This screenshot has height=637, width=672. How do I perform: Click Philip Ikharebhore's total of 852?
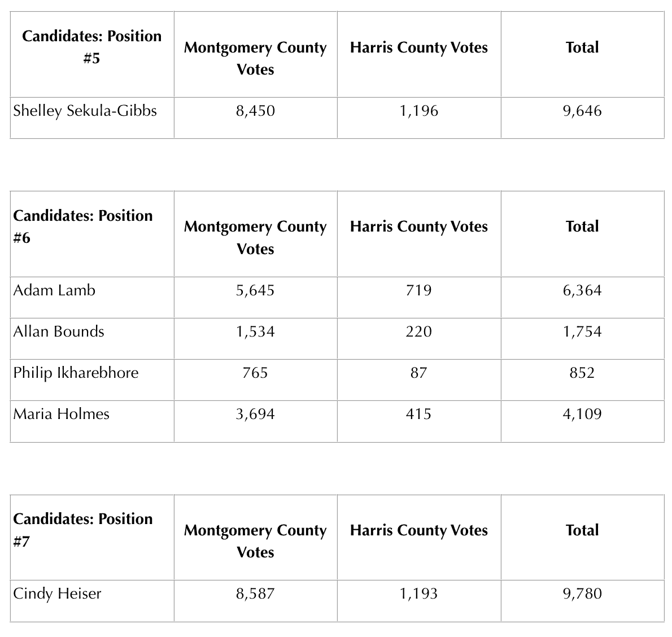582,373
